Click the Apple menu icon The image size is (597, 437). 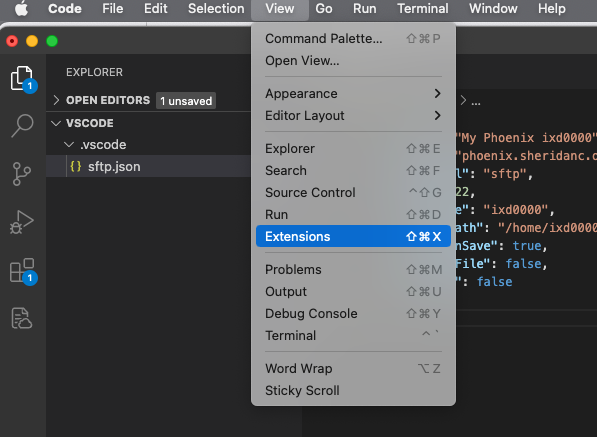pyautogui.click(x=21, y=8)
